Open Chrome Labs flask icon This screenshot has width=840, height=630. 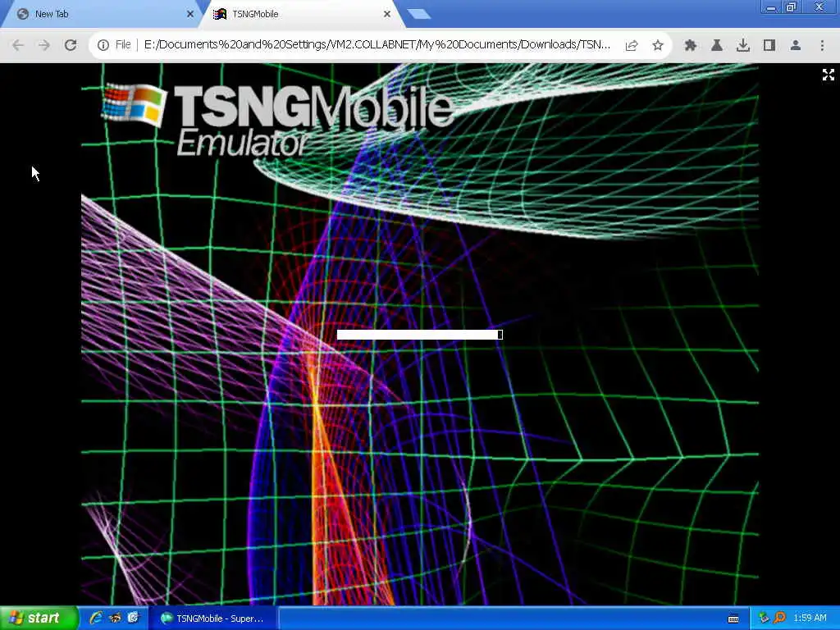[717, 46]
